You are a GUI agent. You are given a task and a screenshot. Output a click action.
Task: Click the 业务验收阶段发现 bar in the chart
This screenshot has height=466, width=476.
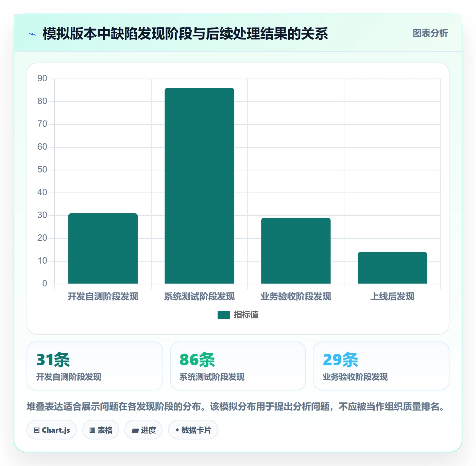tap(296, 251)
